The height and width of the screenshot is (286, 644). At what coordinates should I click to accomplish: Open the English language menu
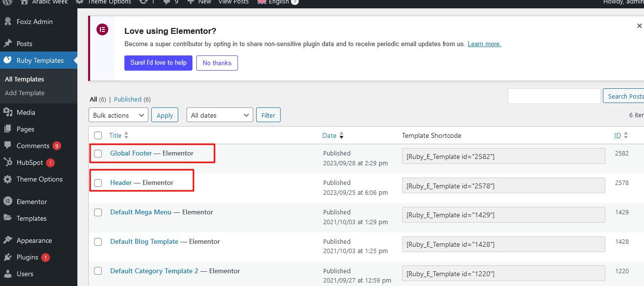pos(278,2)
